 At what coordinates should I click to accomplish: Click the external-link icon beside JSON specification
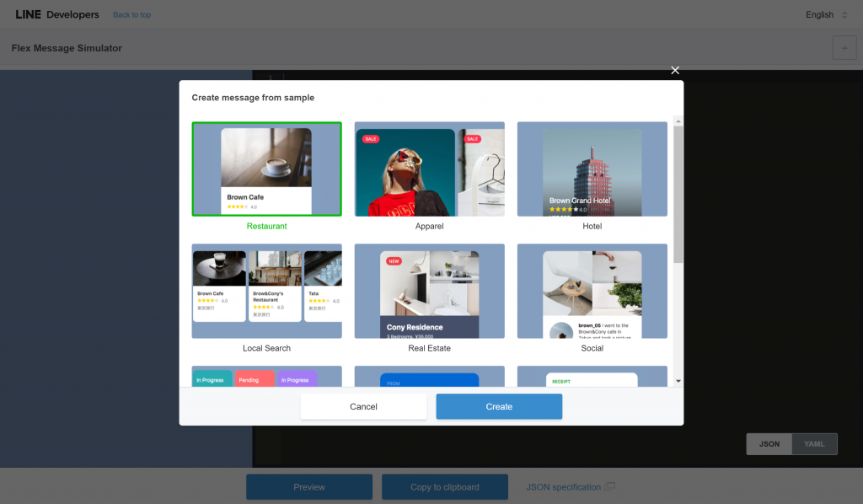[610, 486]
